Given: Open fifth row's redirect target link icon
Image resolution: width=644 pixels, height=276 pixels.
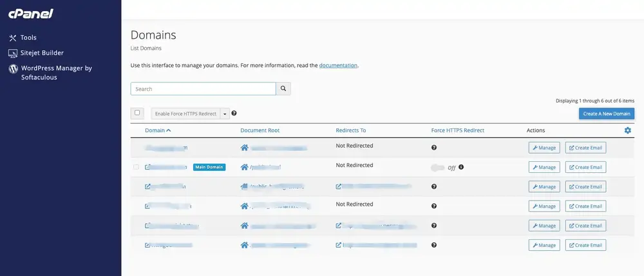Looking at the screenshot, I should (x=339, y=226).
